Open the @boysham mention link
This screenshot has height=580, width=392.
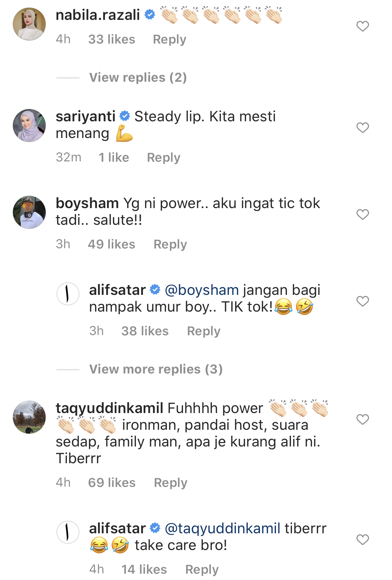coord(202,290)
